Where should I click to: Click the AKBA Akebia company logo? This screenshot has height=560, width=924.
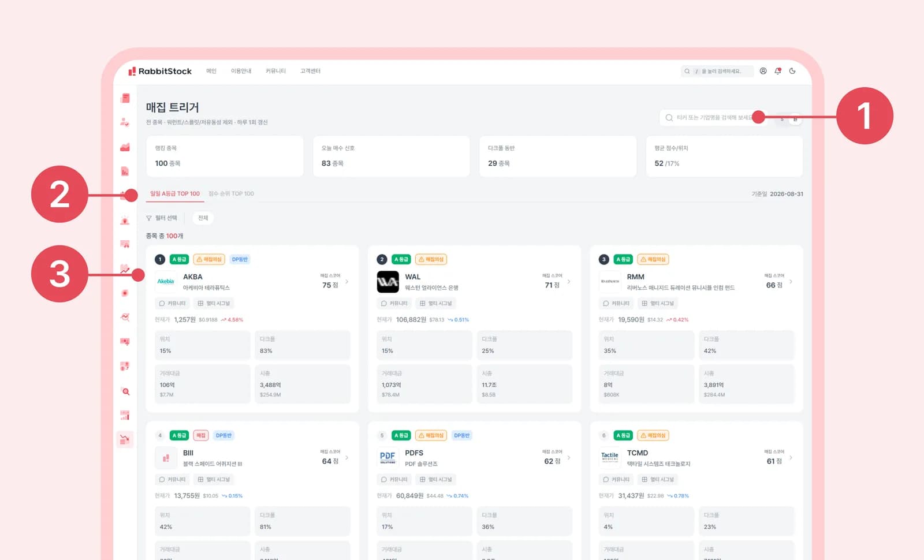[x=166, y=281]
